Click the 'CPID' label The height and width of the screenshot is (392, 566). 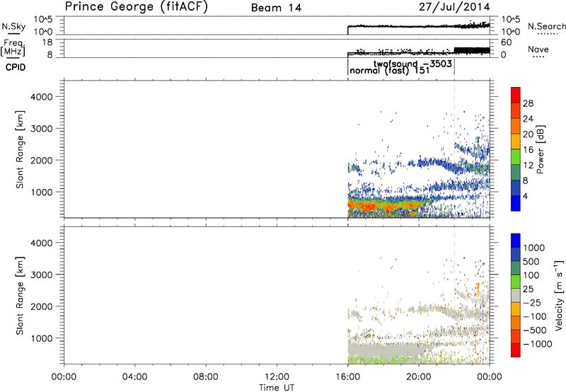(16, 67)
